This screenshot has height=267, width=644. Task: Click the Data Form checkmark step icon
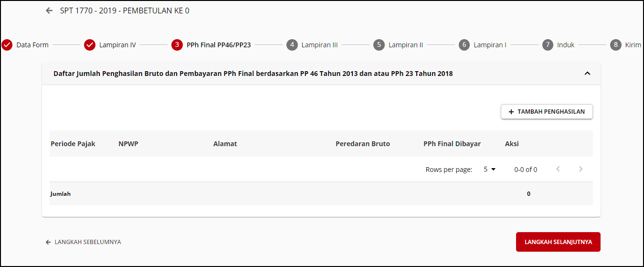[x=7, y=45]
